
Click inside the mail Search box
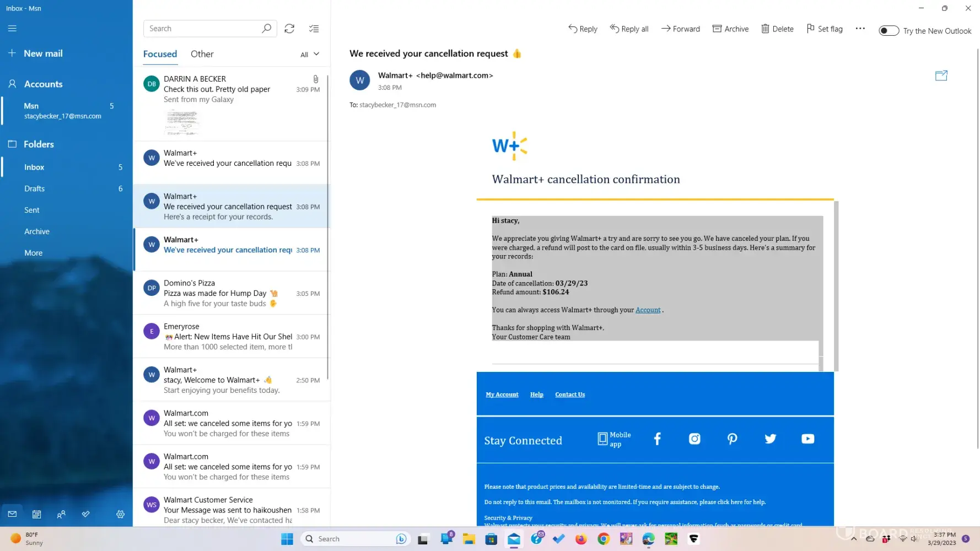204,29
